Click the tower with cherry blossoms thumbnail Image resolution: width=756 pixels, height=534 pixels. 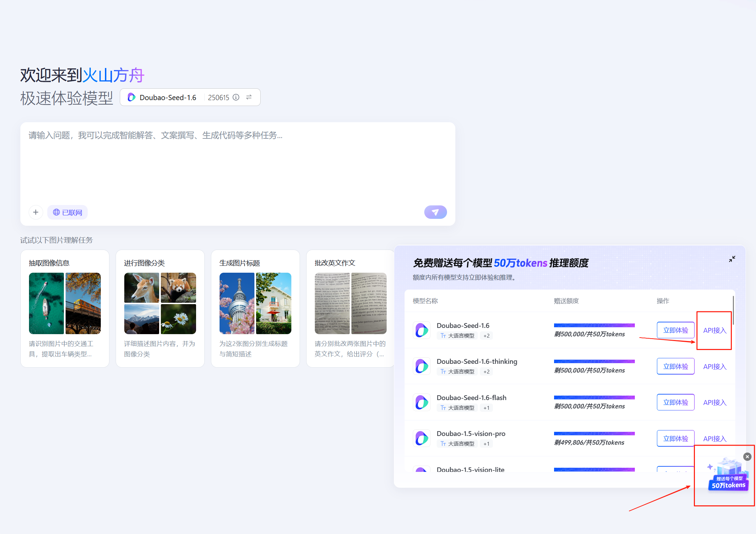coord(237,303)
